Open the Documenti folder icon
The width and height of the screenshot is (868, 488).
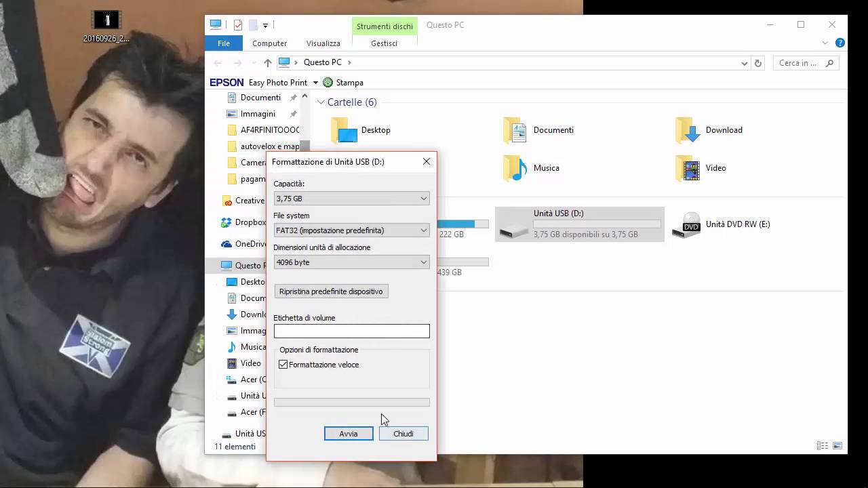pos(515,130)
